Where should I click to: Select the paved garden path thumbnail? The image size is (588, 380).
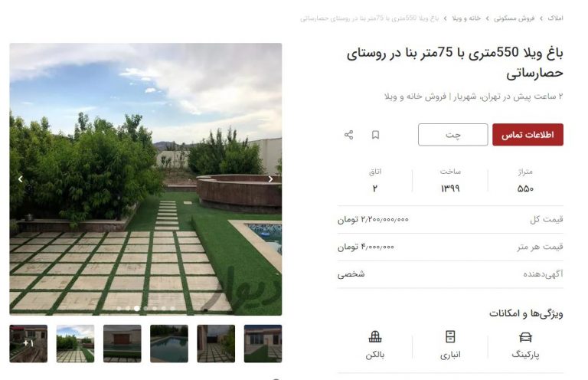point(75,344)
